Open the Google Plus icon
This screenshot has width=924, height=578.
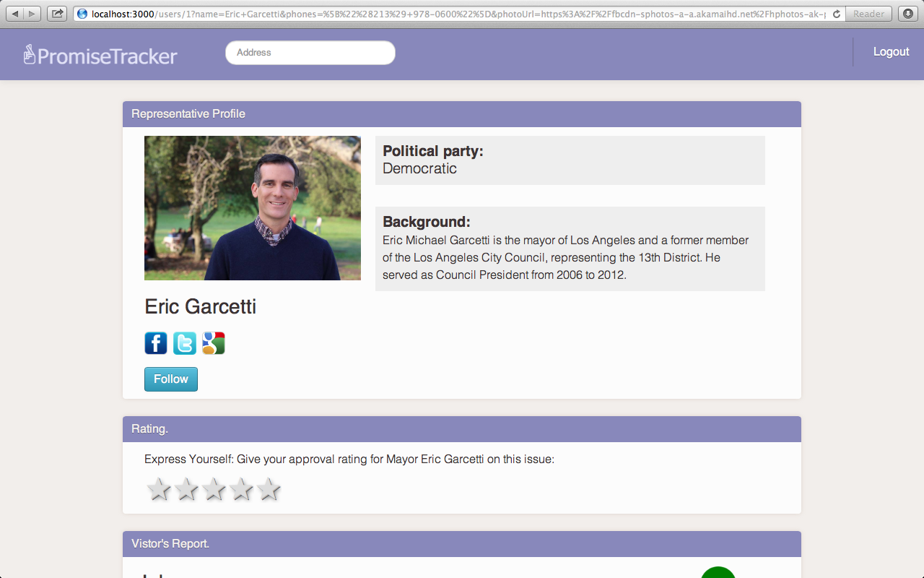click(x=214, y=343)
